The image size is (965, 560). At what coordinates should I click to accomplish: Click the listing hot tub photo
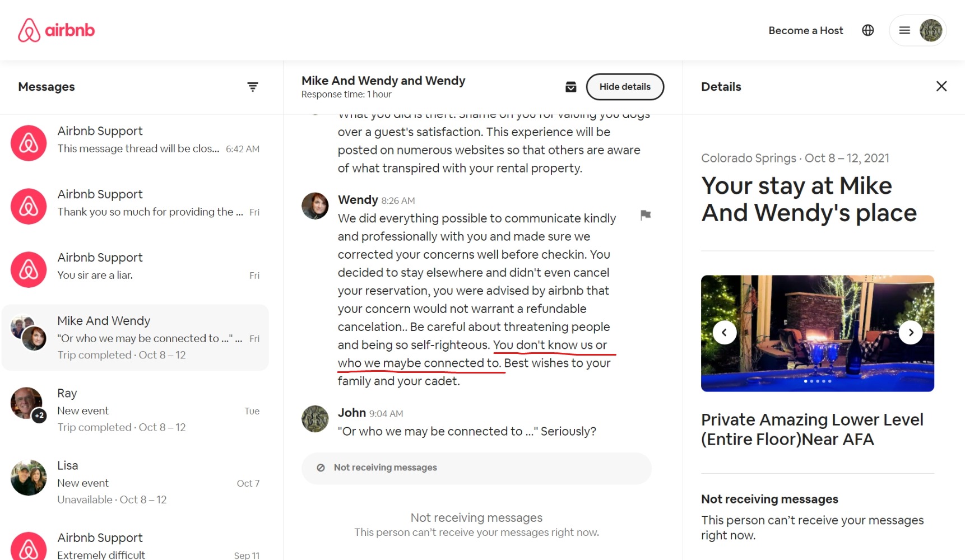817,333
